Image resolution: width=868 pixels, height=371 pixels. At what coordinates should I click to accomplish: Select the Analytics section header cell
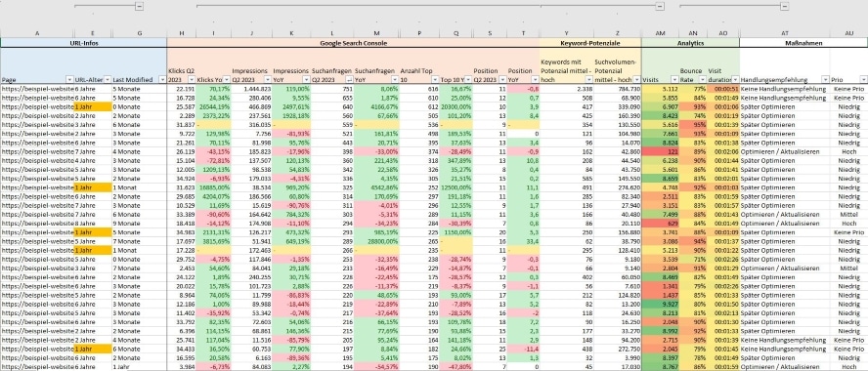click(x=690, y=42)
